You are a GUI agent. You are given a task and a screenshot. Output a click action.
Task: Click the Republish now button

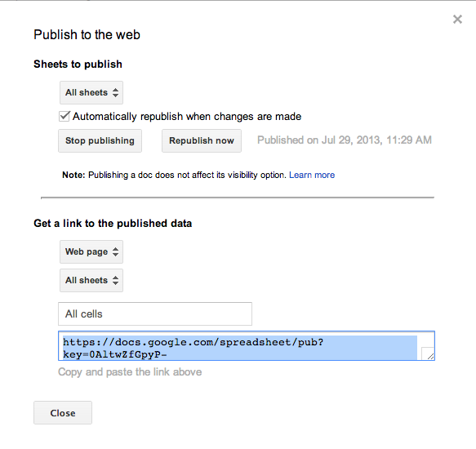pyautogui.click(x=202, y=140)
